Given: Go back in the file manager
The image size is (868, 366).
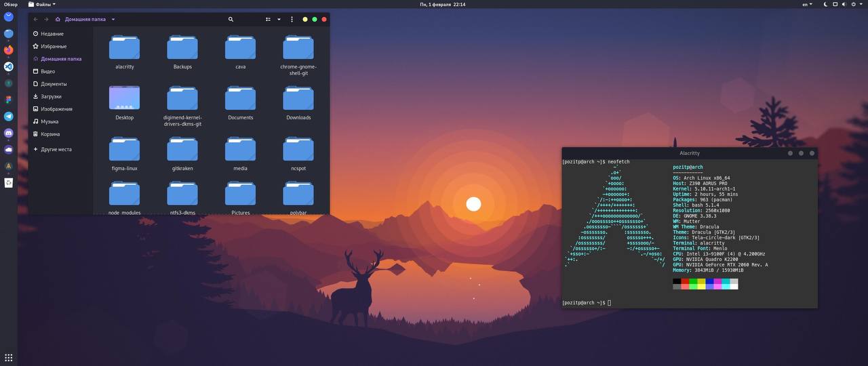Looking at the screenshot, I should [x=36, y=19].
